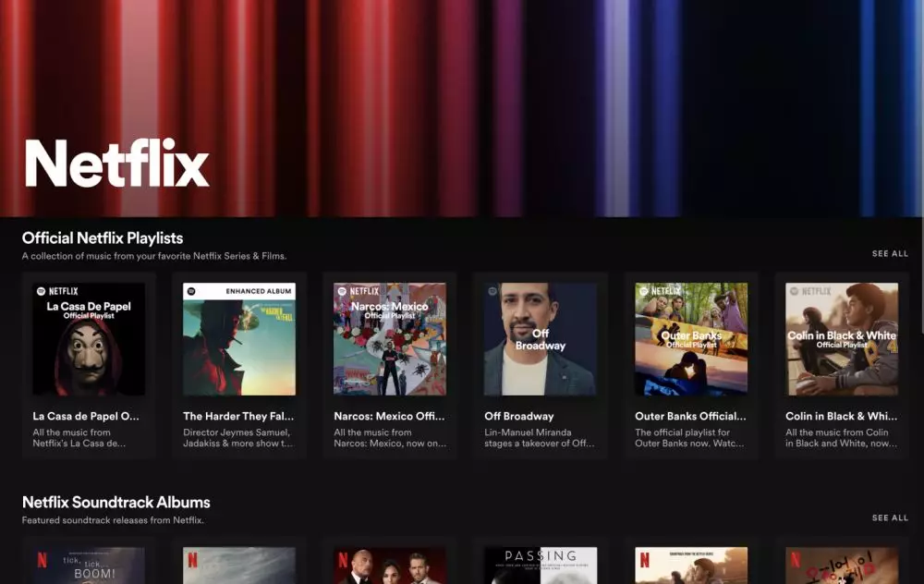
Task: Click SEE ALL for Official Netflix Playlists
Action: point(891,252)
